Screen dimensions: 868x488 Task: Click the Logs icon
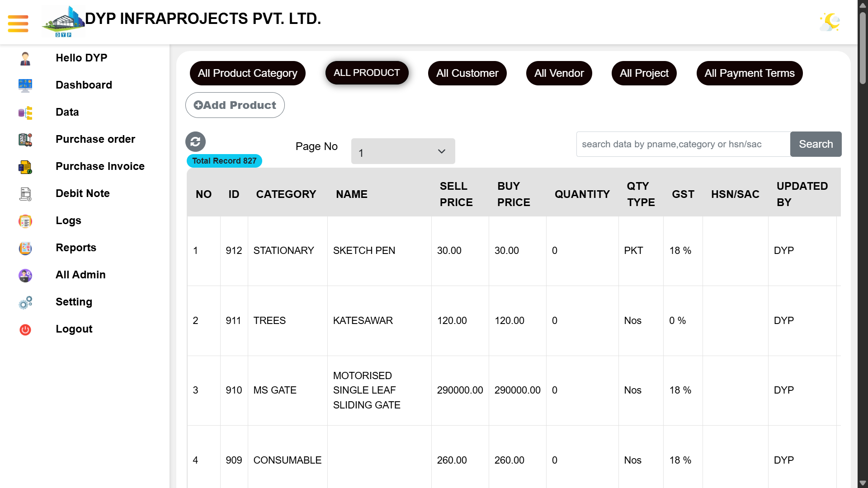(25, 221)
